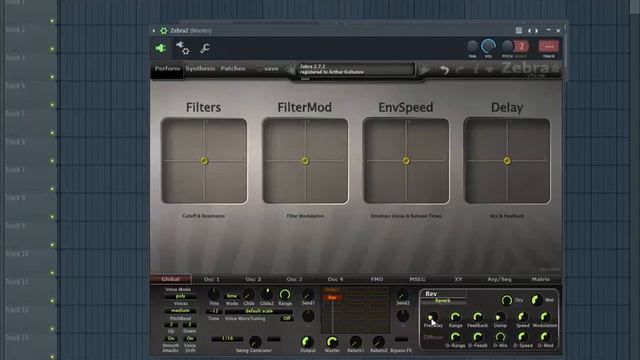The height and width of the screenshot is (360, 640).
Task: Toggle the green plugin wrapper speaker icon
Action: (x=160, y=48)
